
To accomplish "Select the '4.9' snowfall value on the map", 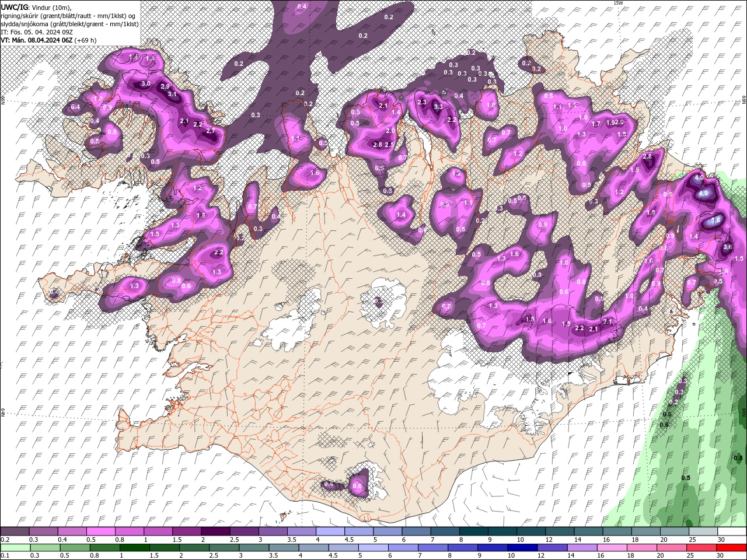I will coord(703,194).
